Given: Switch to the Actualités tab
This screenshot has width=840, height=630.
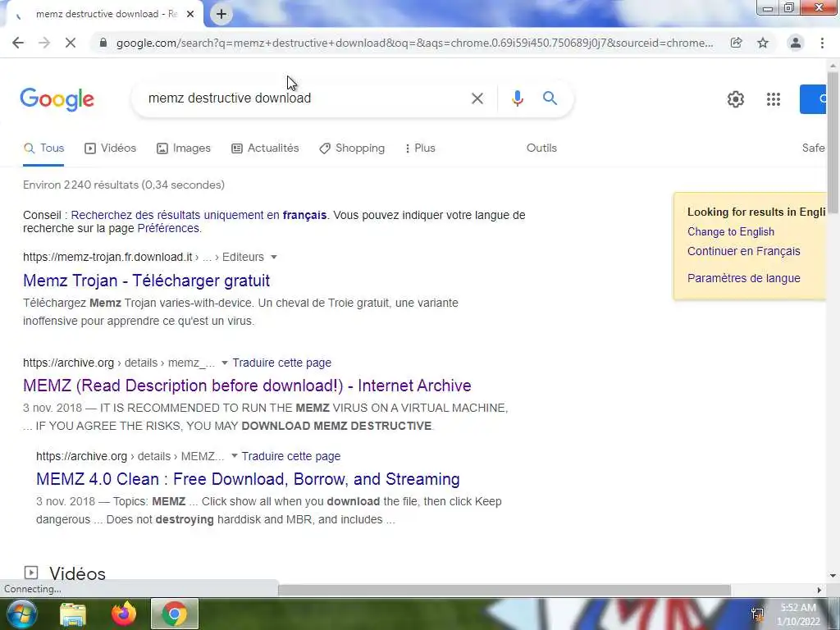Looking at the screenshot, I should [x=265, y=148].
